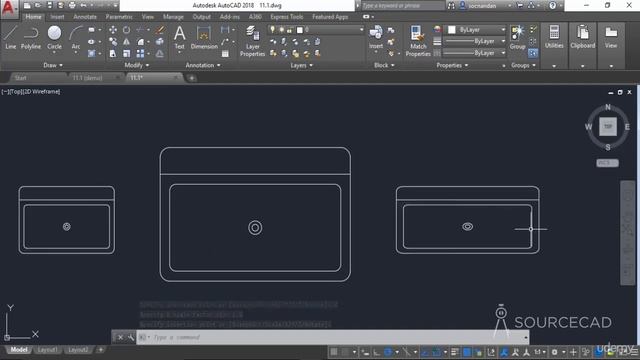Expand the Modify panel
This screenshot has height=360, width=640.
tap(137, 65)
